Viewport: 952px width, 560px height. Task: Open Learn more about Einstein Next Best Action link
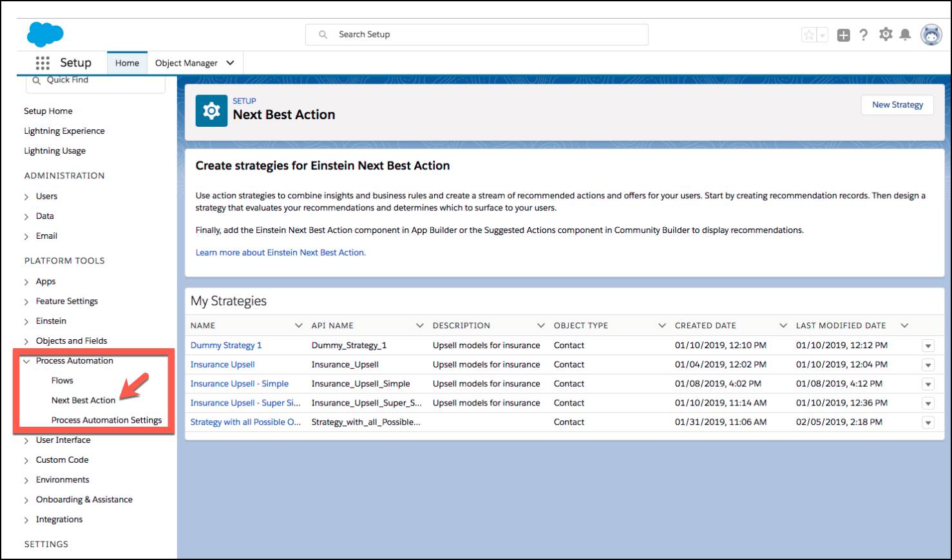(x=281, y=252)
